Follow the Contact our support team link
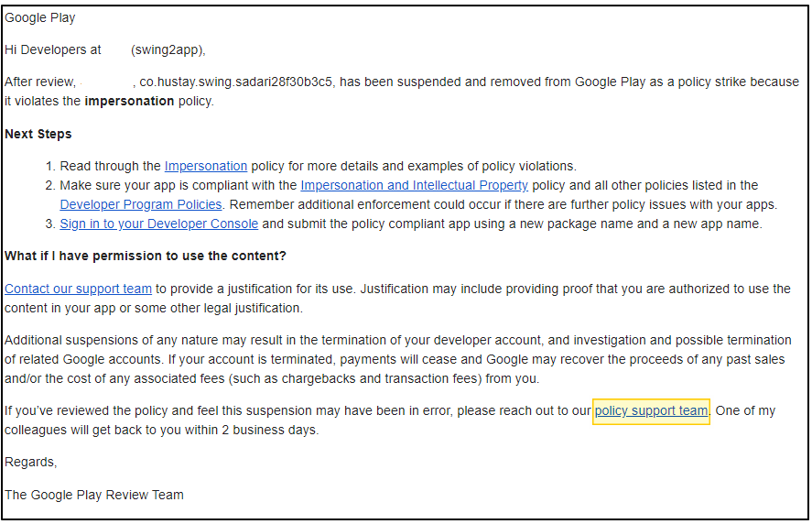Screen dimensions: 812x524 [78, 289]
